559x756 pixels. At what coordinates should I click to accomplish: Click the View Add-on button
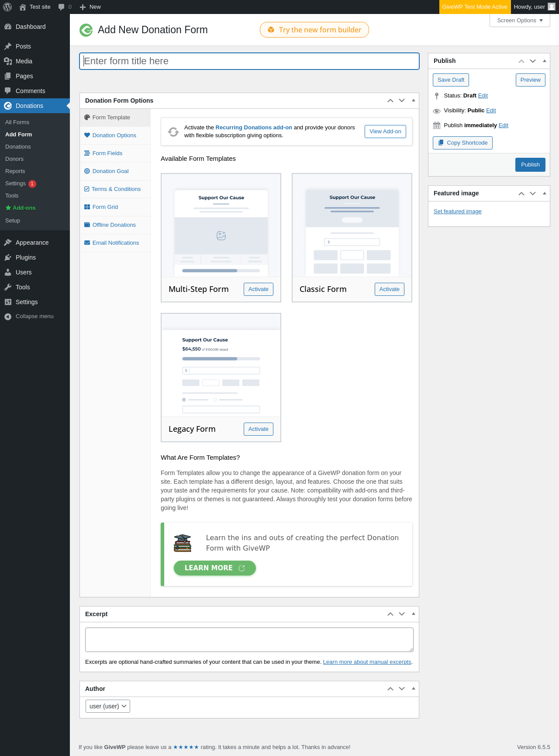pyautogui.click(x=385, y=132)
